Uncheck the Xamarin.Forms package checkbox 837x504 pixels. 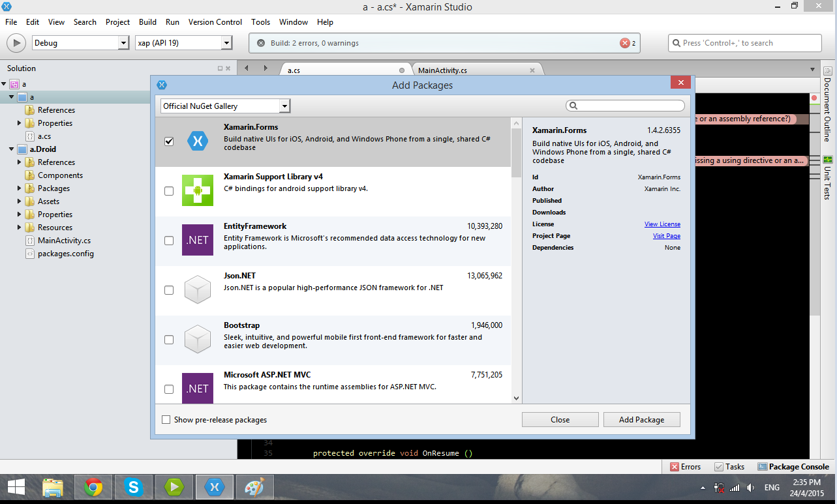pos(169,141)
